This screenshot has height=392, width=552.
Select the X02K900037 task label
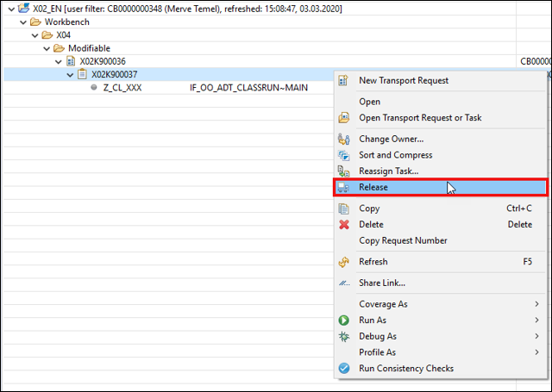(x=115, y=75)
